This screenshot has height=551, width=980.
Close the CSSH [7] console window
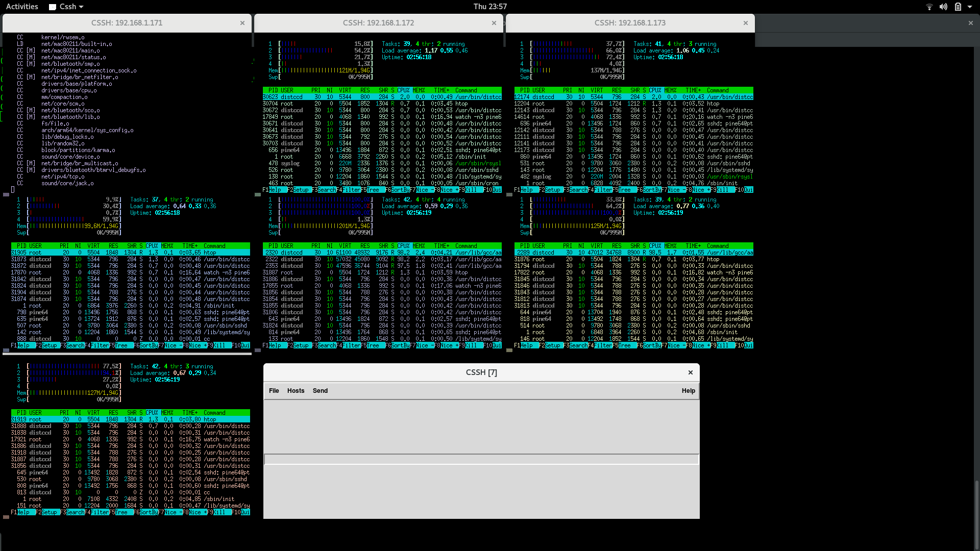tap(690, 372)
